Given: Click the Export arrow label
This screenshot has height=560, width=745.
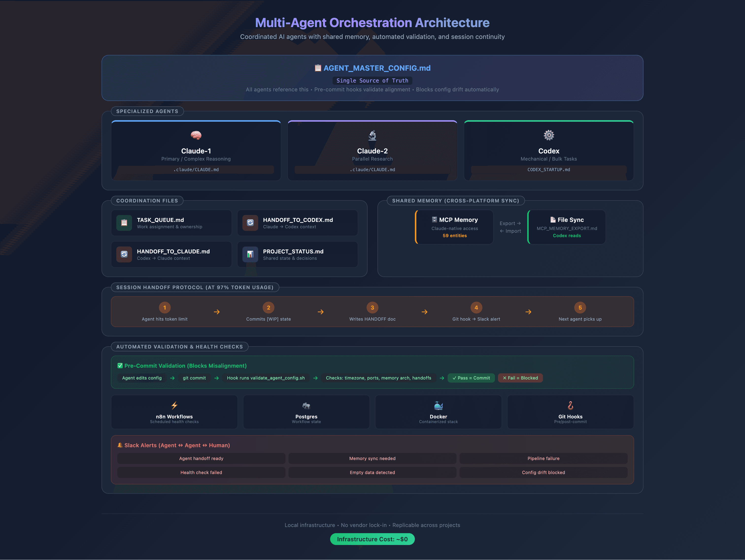Looking at the screenshot, I should 510,223.
